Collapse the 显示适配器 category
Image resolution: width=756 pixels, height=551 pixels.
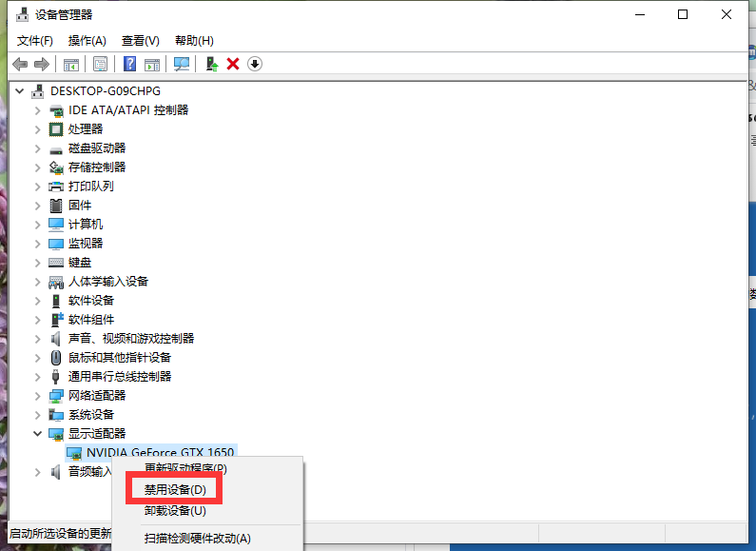point(38,434)
